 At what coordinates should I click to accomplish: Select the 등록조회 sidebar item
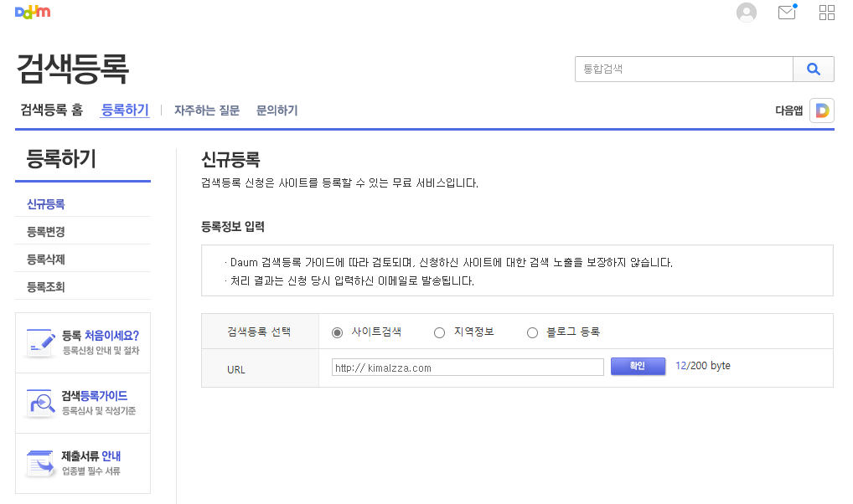tap(45, 285)
